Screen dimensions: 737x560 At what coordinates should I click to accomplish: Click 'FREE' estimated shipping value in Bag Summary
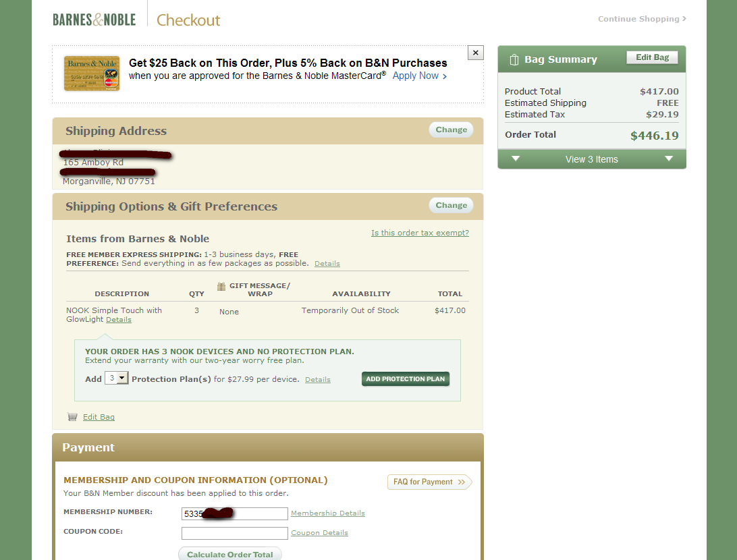click(x=667, y=103)
